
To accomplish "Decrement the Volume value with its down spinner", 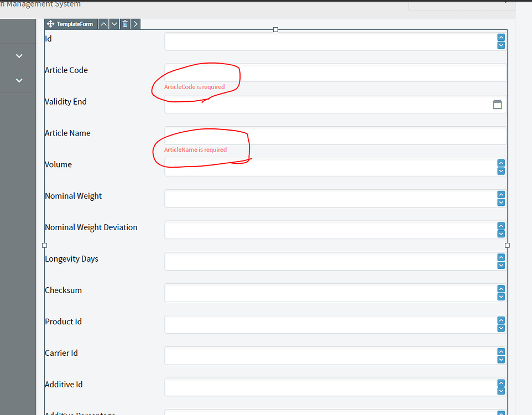I will (501, 171).
